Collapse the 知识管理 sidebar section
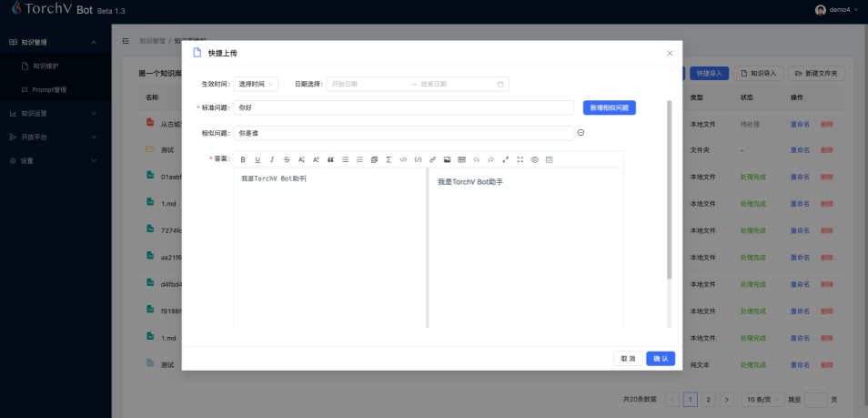This screenshot has width=868, height=418. 94,42
